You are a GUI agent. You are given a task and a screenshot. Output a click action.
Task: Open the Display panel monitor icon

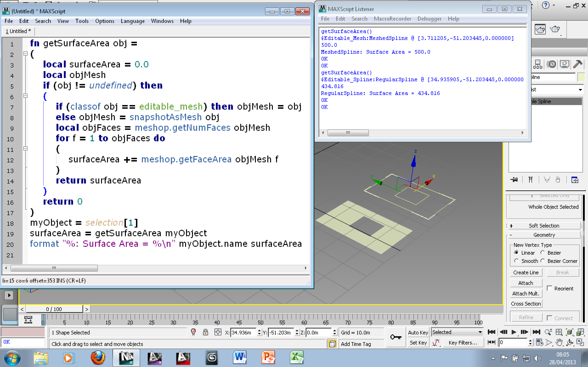coord(564,64)
